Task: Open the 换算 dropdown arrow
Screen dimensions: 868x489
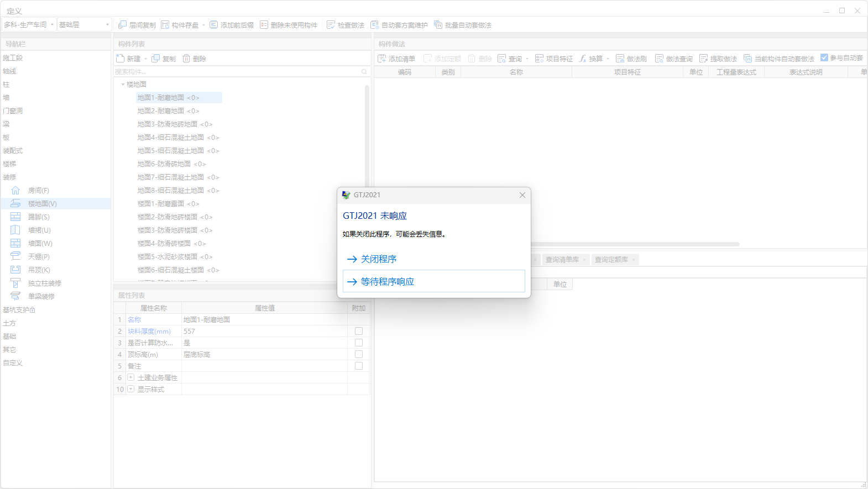Action: click(x=608, y=59)
